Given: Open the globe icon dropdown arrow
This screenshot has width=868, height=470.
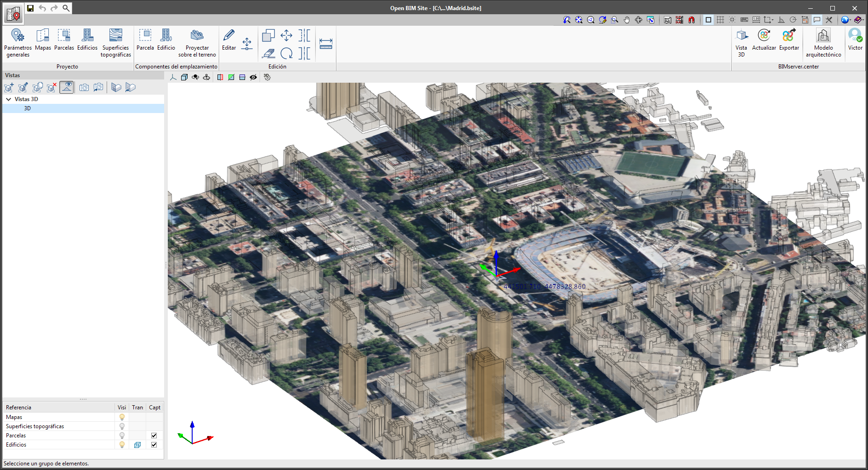Looking at the screenshot, I should [851, 20].
